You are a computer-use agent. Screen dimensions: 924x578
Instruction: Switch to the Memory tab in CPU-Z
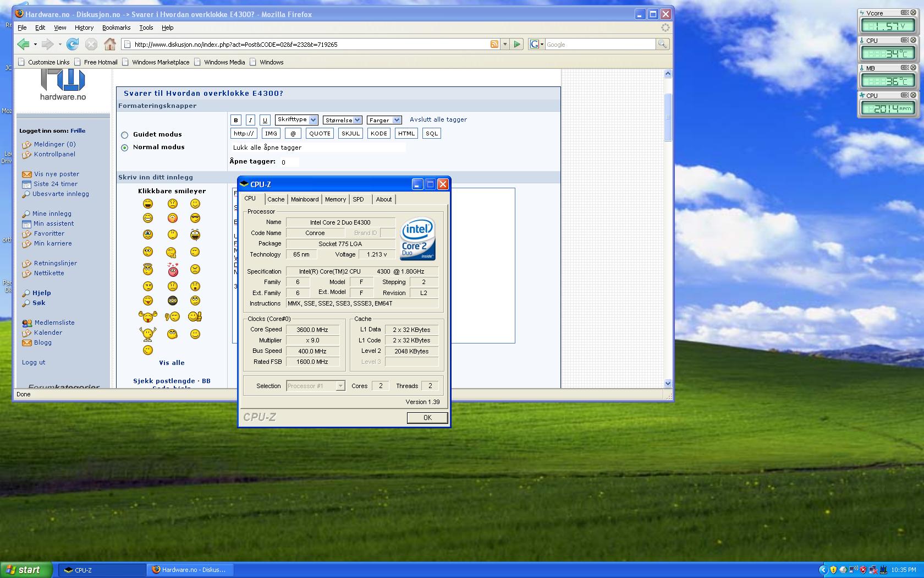(x=335, y=199)
